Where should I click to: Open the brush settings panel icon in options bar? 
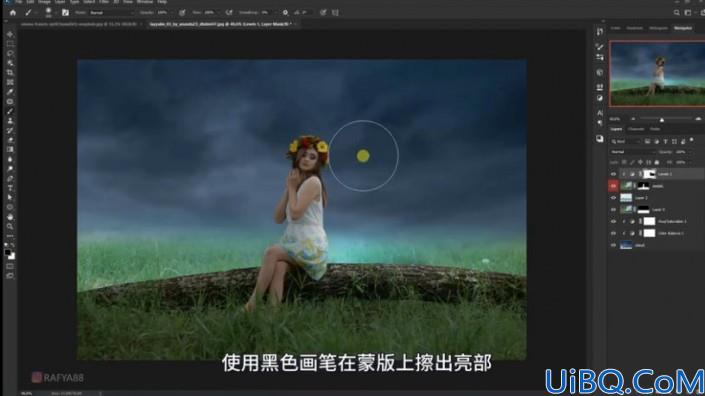coord(65,13)
